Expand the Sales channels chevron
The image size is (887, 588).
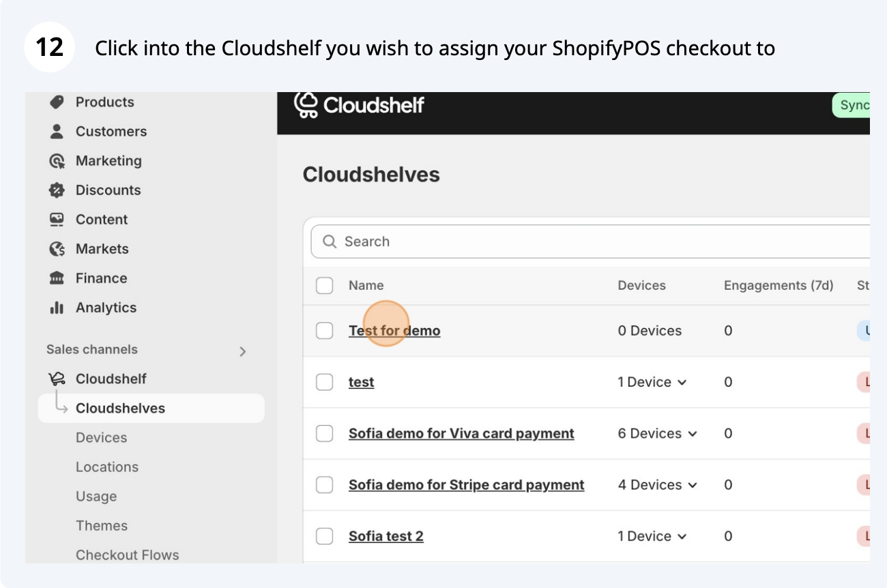coord(242,351)
